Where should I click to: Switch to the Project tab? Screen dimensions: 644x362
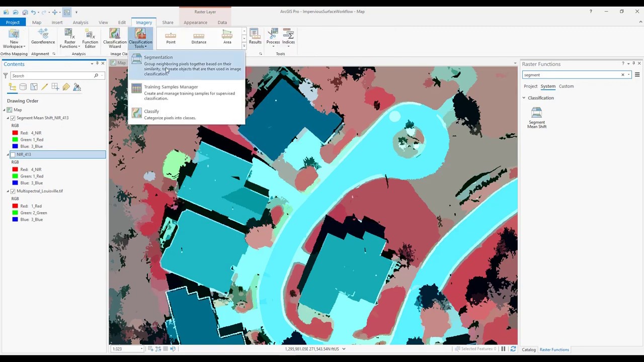pyautogui.click(x=13, y=22)
